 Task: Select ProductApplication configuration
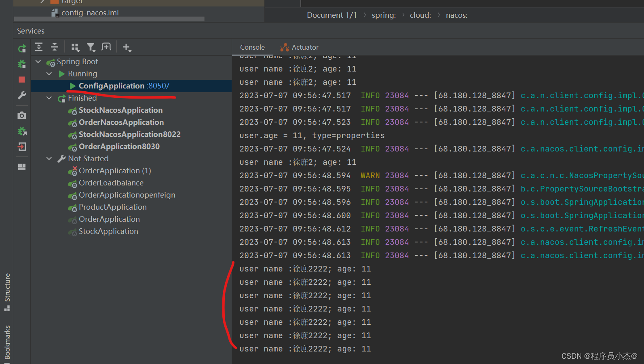(x=112, y=207)
